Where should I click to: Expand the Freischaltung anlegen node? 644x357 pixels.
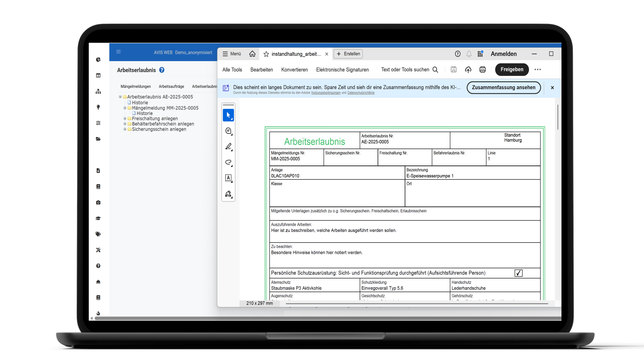click(125, 118)
